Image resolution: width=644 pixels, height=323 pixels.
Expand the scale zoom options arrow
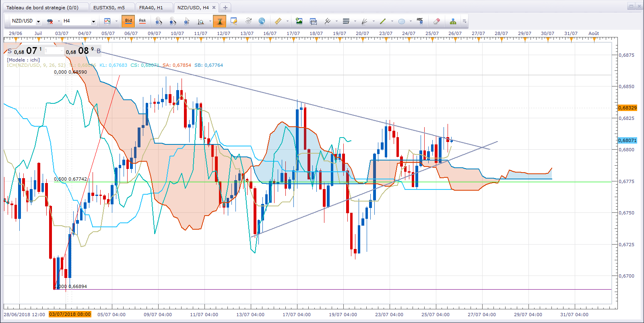point(210,21)
